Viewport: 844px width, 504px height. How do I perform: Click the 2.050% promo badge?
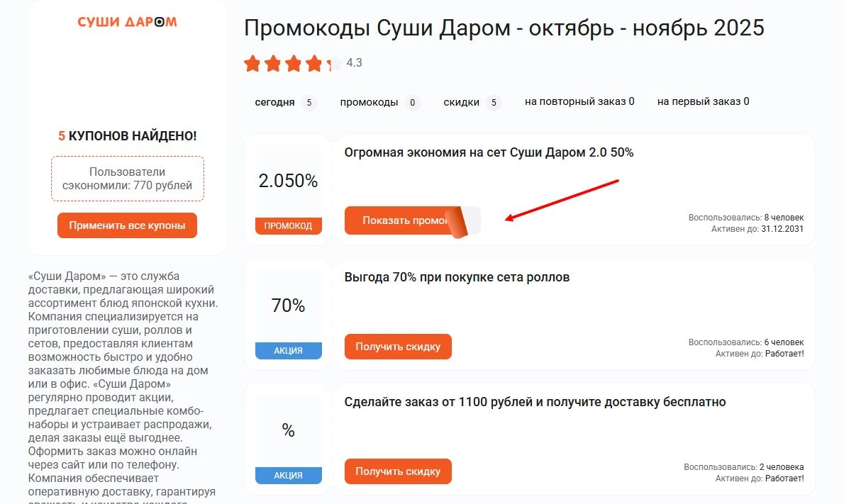[x=288, y=181]
